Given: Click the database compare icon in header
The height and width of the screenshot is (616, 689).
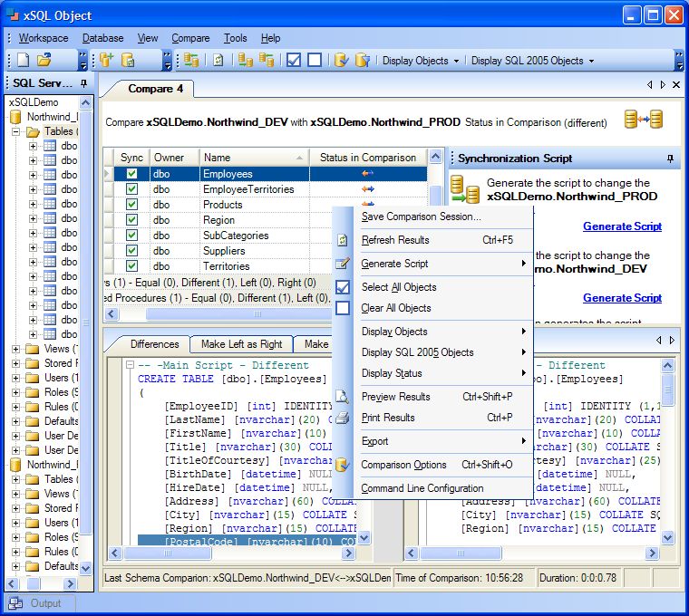Looking at the screenshot, I should (643, 120).
